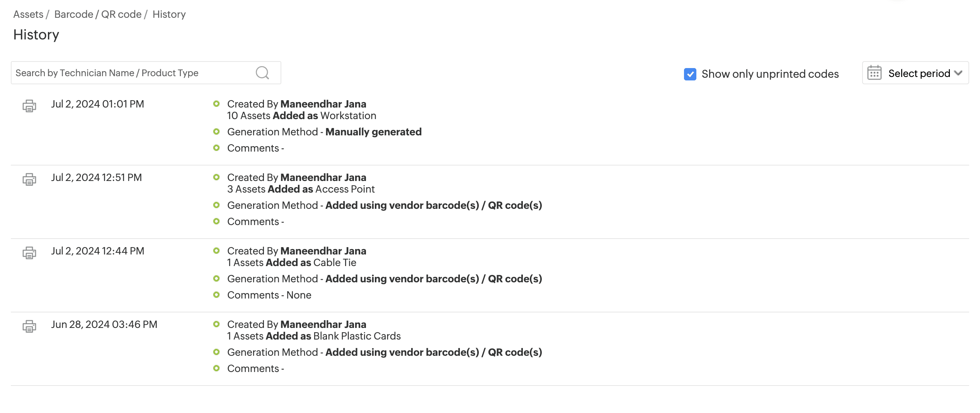Image resolution: width=980 pixels, height=413 pixels.
Task: Select the 10 Assets Added as Workstation entry
Action: [x=301, y=116]
